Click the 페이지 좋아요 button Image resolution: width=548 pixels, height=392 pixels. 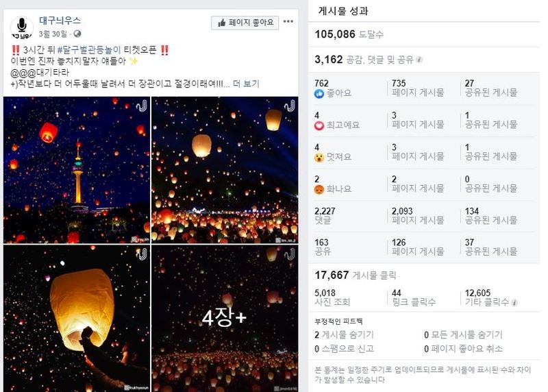point(245,23)
